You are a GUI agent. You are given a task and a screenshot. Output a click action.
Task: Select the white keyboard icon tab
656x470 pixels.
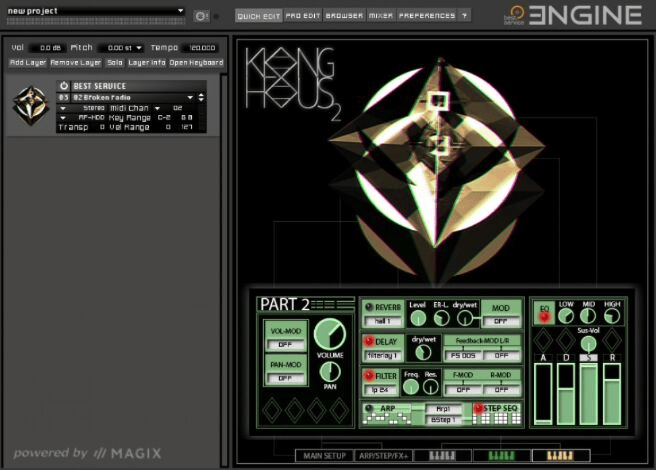[x=441, y=456]
